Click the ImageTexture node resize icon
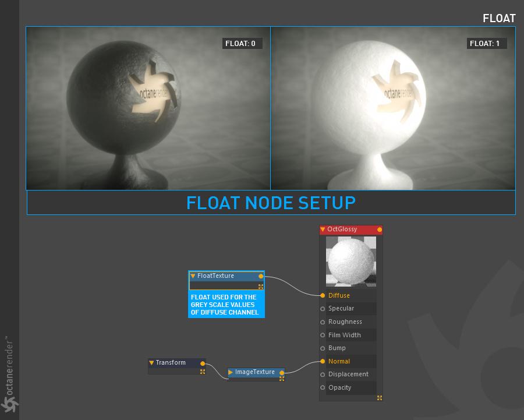 (x=282, y=379)
